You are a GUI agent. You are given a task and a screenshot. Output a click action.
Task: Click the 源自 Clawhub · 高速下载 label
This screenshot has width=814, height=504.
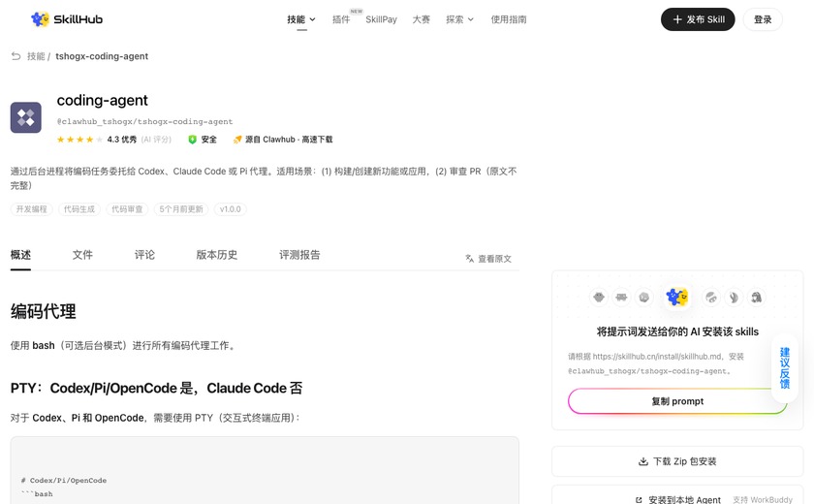(289, 140)
